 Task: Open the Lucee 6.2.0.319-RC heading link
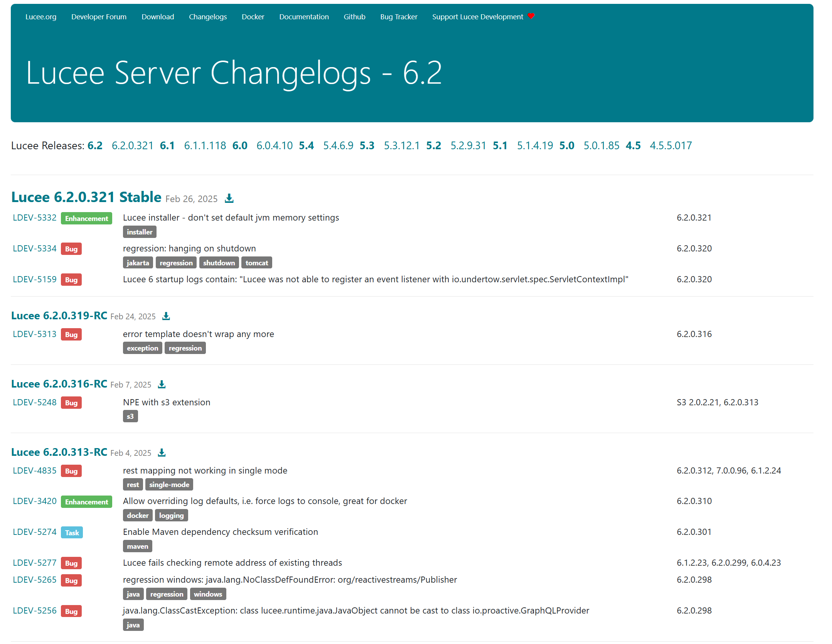tap(59, 315)
